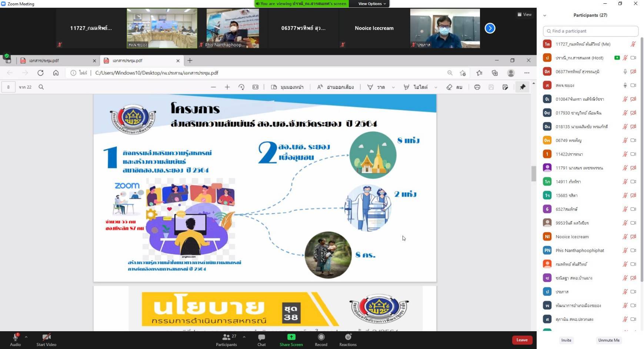Click the Find a participant search field
The image size is (644, 349).
click(591, 31)
